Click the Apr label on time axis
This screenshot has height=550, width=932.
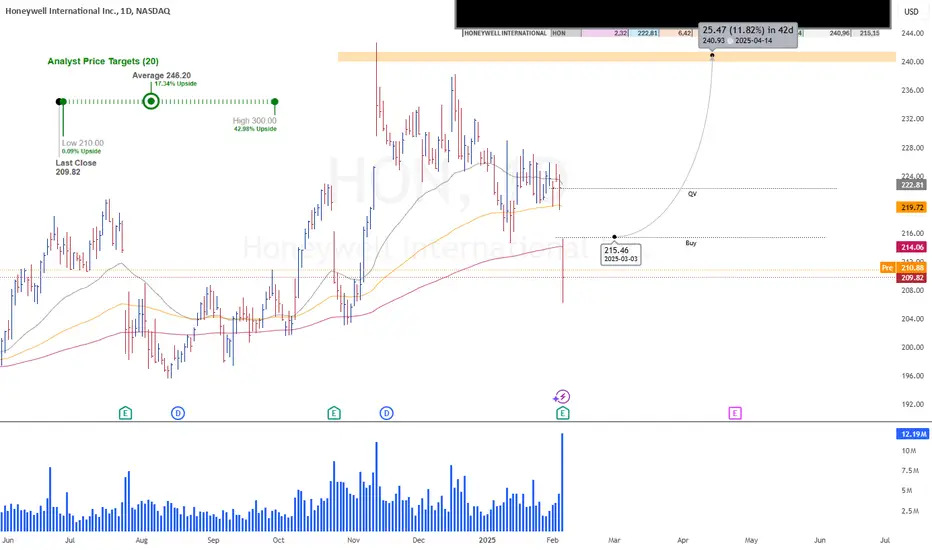(x=682, y=540)
